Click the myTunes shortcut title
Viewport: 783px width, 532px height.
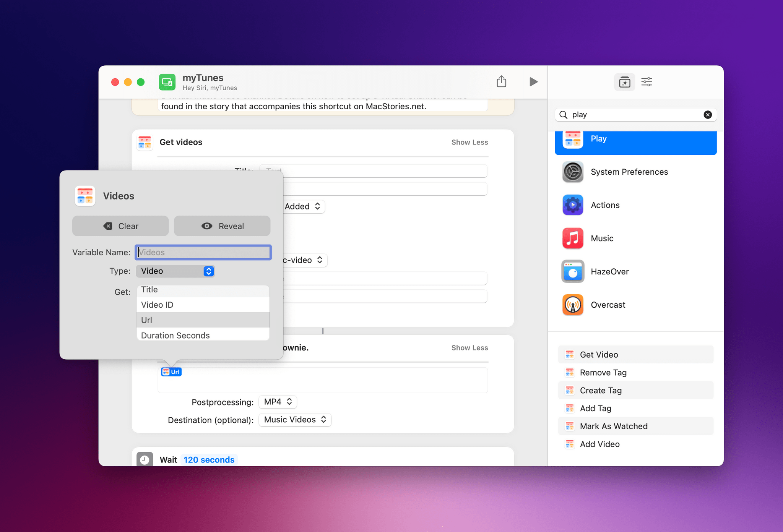[203, 78]
